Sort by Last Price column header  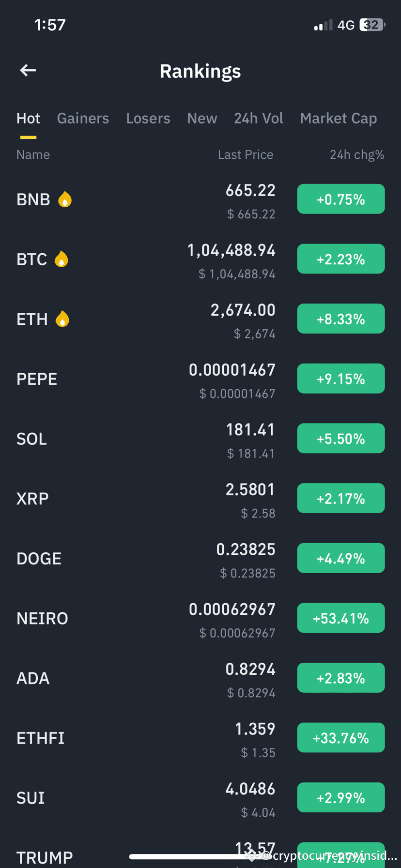coord(246,155)
